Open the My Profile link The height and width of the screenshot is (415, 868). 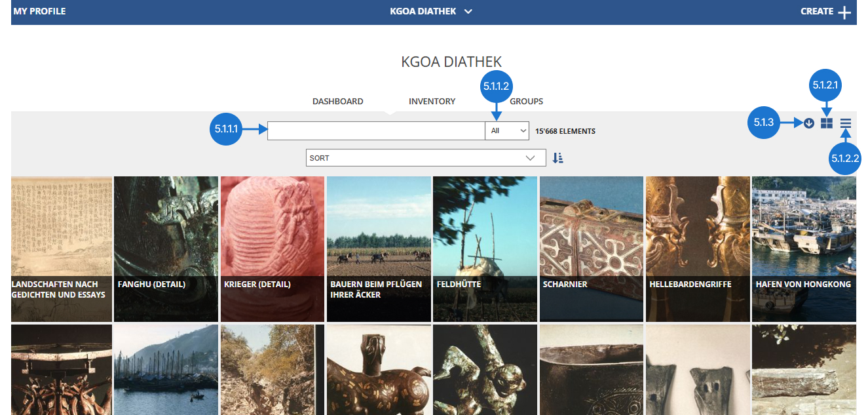pos(39,12)
